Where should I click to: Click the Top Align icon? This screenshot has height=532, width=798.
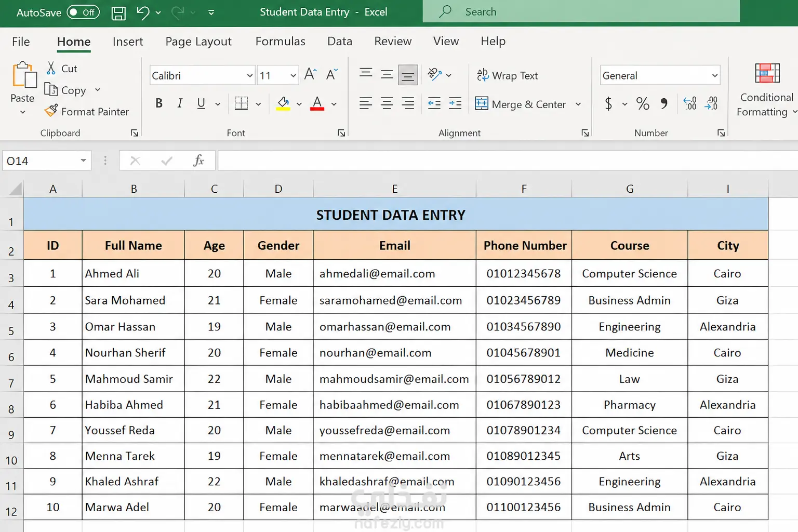[366, 73]
